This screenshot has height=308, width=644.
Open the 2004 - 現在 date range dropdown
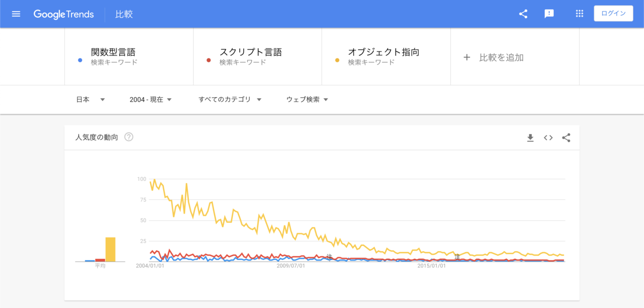tap(150, 99)
